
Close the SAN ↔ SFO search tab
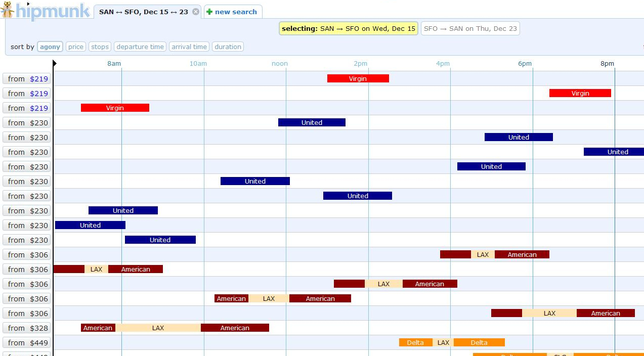click(196, 12)
